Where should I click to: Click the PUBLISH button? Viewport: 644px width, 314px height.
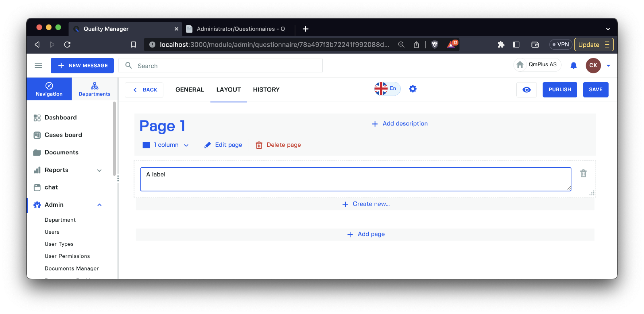[x=559, y=89]
